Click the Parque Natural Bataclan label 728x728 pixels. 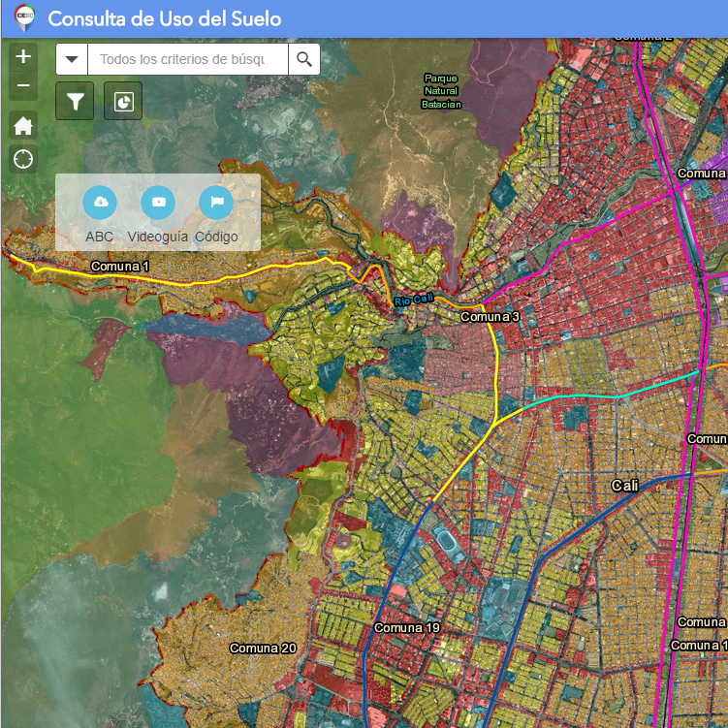pyautogui.click(x=441, y=91)
